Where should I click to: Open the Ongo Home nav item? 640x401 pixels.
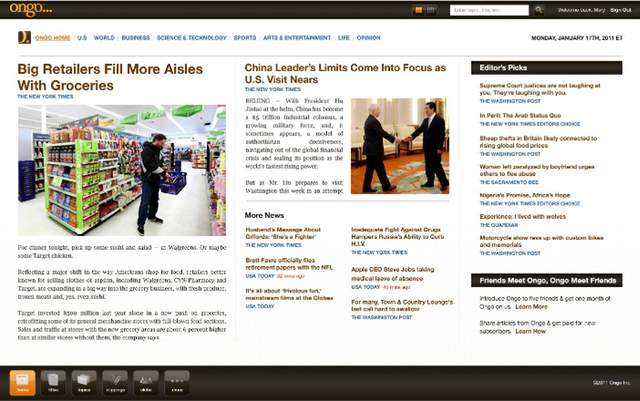click(53, 38)
